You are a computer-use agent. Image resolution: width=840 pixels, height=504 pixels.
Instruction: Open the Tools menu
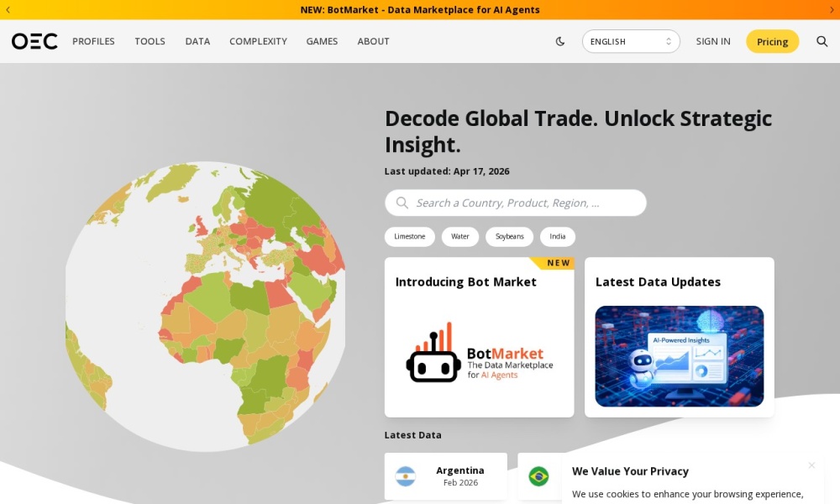(x=150, y=41)
